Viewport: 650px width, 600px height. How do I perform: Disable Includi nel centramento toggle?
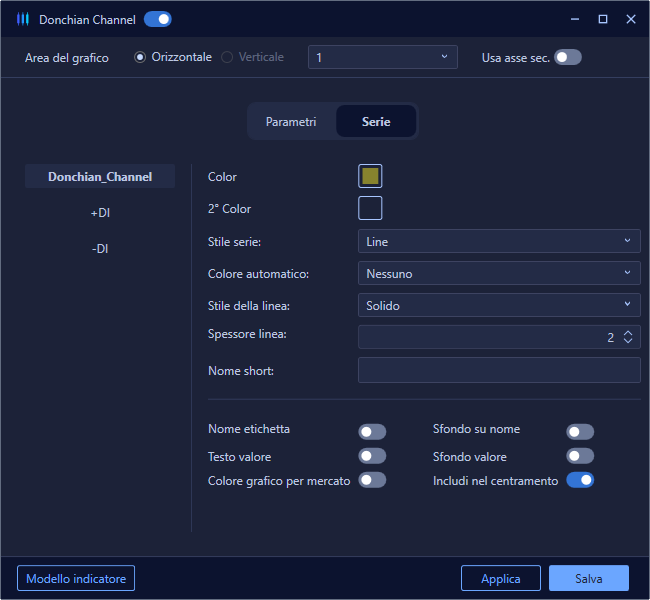580,480
